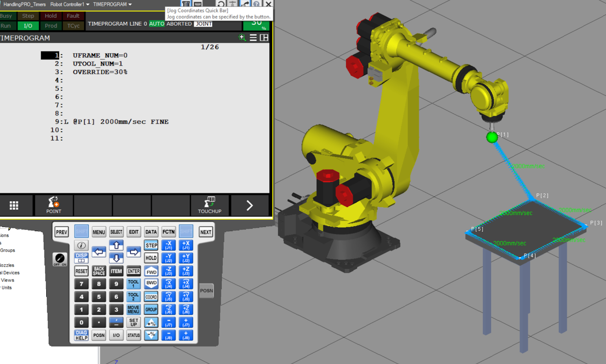Click the BACK SPACE key
Screen dimensions: 606x364
coord(99,271)
